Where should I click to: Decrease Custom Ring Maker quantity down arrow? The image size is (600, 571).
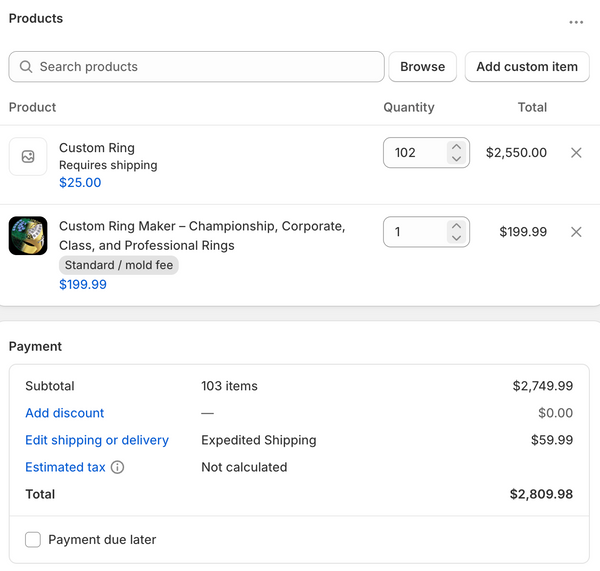456,238
